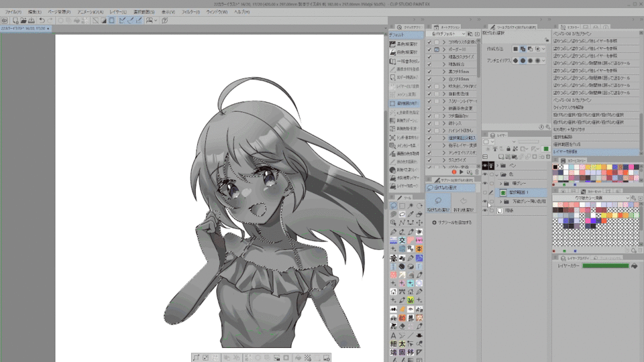This screenshot has height=362, width=644.
Task: Open the フィルター(I) menu
Action: pos(191,12)
